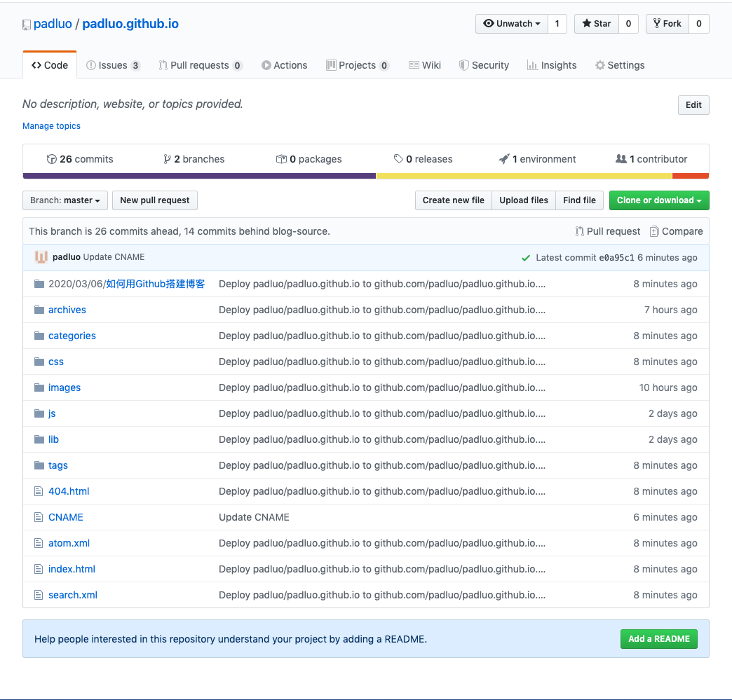Image resolution: width=732 pixels, height=700 pixels.
Task: Open the Pull requests tab
Action: (200, 65)
